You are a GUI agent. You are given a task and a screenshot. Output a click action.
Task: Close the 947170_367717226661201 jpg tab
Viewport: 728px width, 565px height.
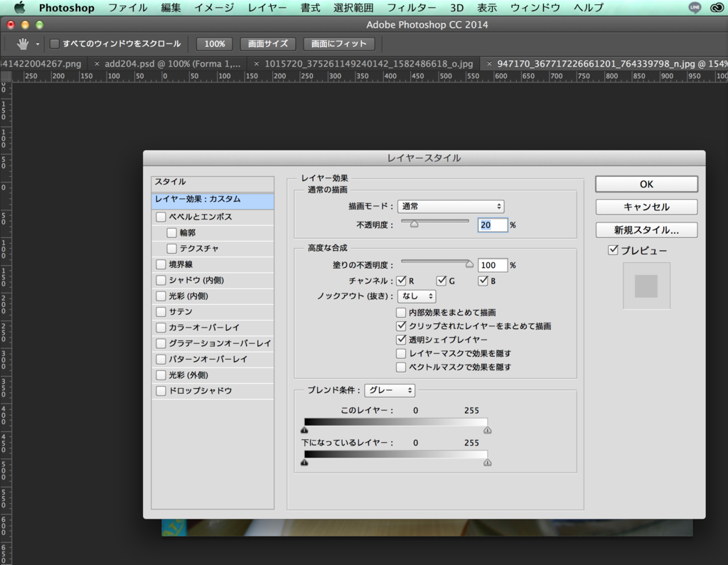click(x=489, y=63)
